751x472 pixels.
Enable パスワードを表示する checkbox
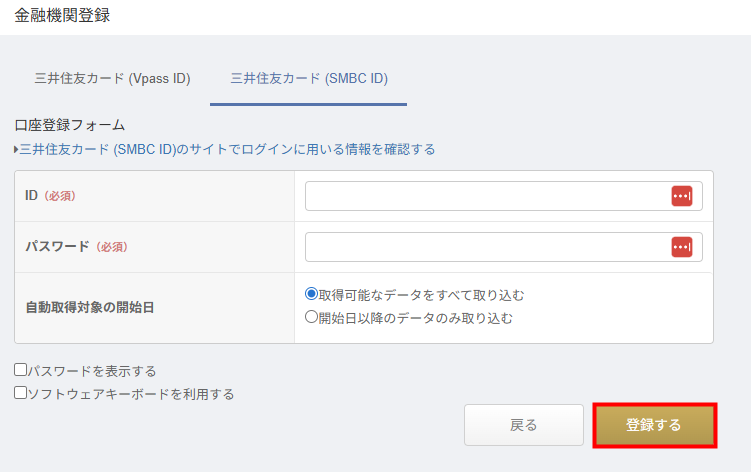[21, 370]
